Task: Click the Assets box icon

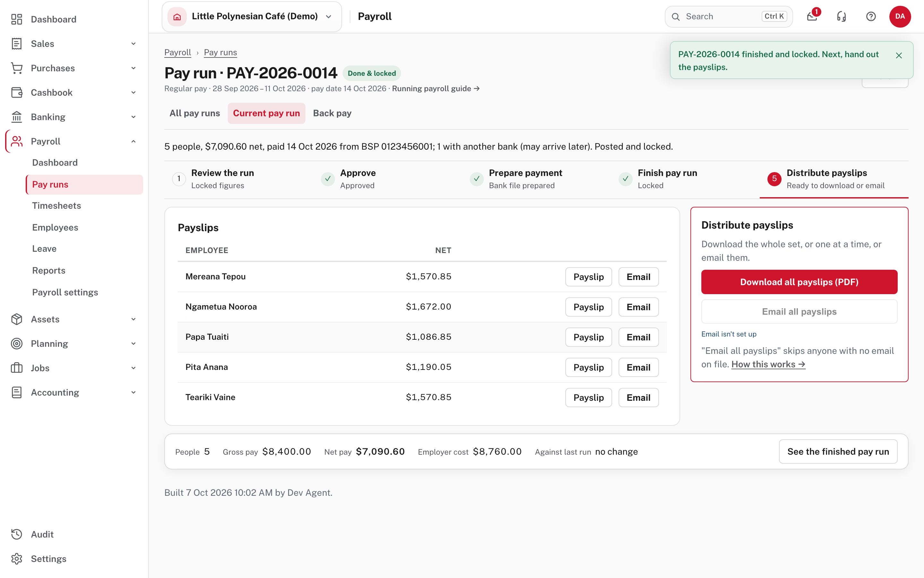Action: (x=16, y=319)
